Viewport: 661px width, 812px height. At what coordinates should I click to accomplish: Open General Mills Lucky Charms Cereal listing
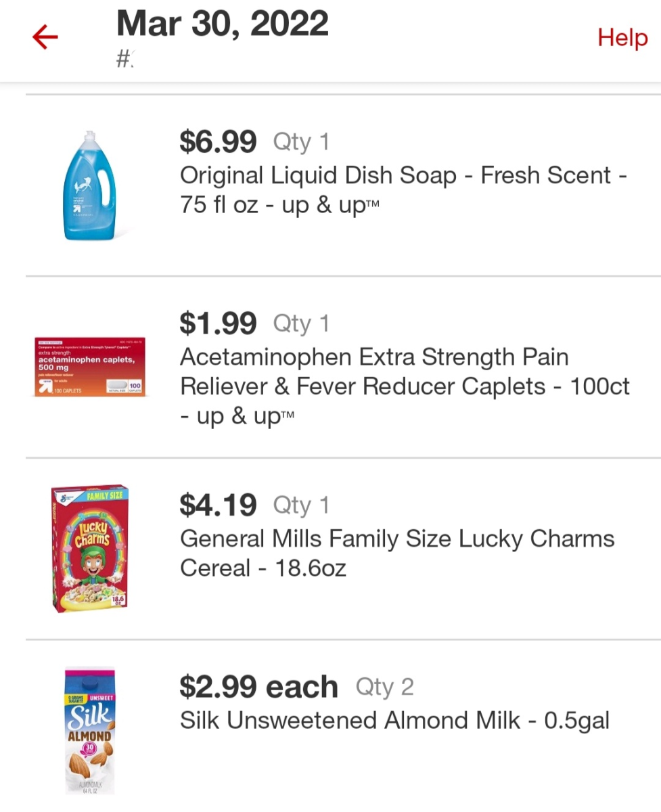pyautogui.click(x=396, y=553)
